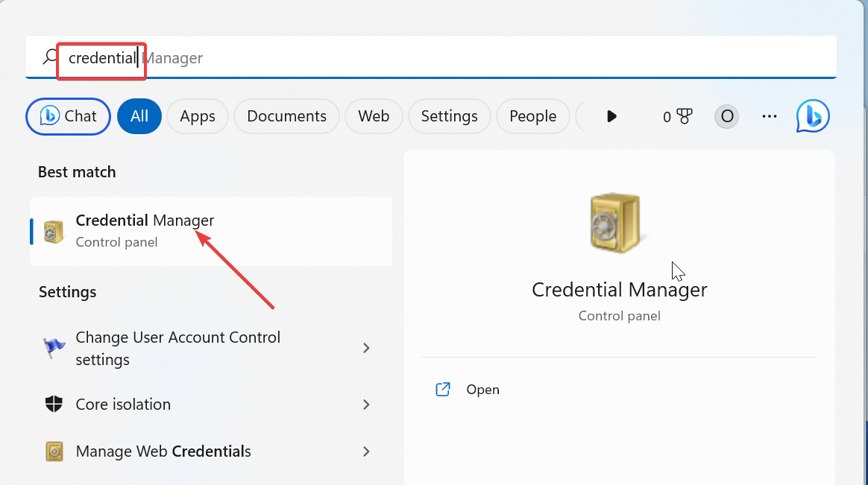Screen dimensions: 868x485
Task: Open the O account avatar
Action: (x=727, y=116)
